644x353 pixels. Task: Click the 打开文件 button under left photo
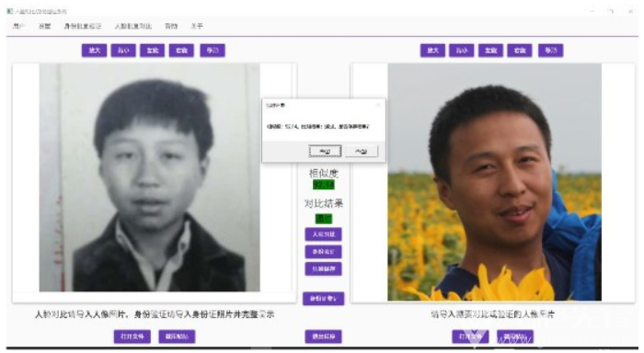coord(132,336)
